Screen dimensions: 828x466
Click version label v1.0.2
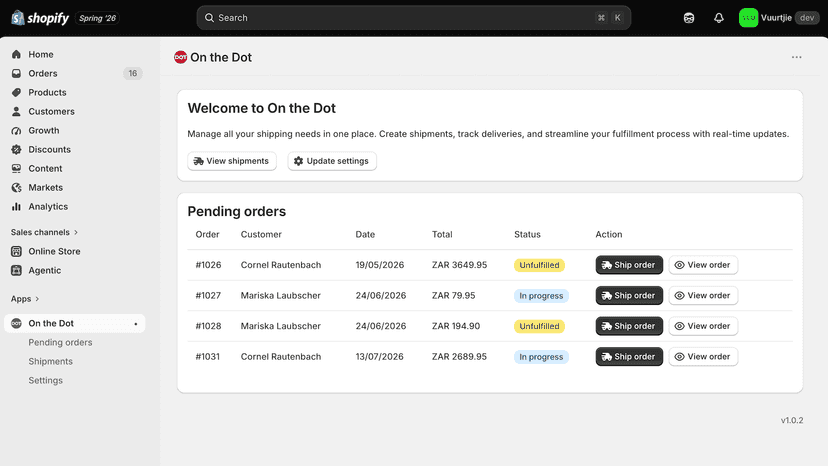coord(792,421)
